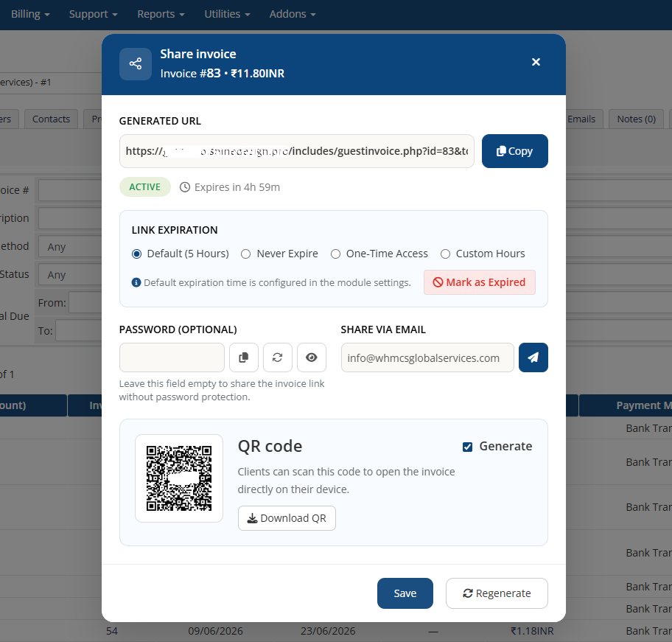This screenshot has height=642, width=672.
Task: Click the From date input
Action: point(85,303)
